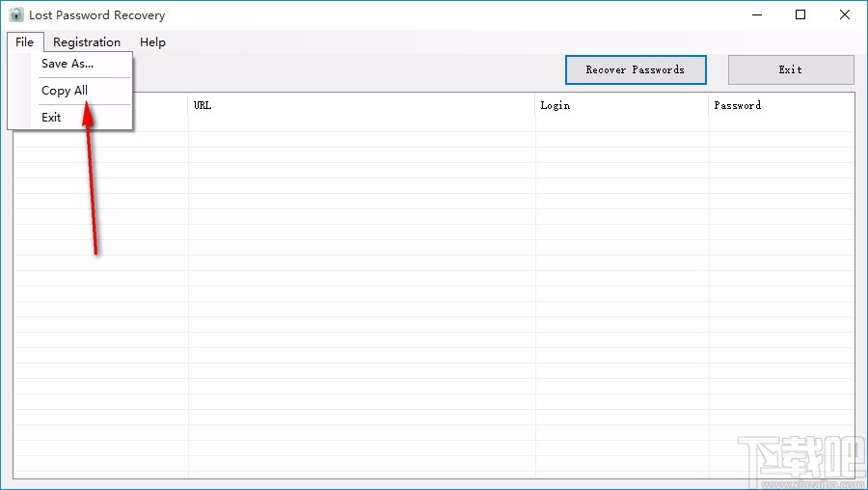Open the File menu
Viewport: 868px width, 490px height.
coord(25,42)
